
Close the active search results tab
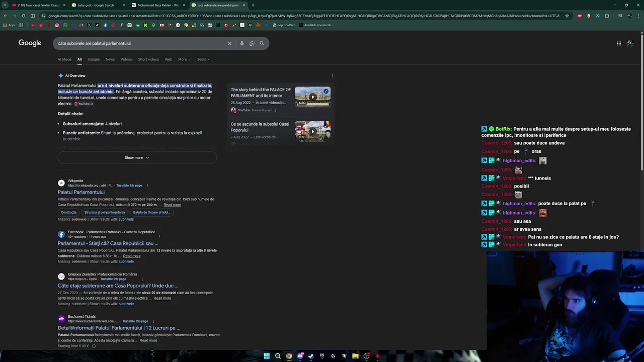(x=245, y=5)
